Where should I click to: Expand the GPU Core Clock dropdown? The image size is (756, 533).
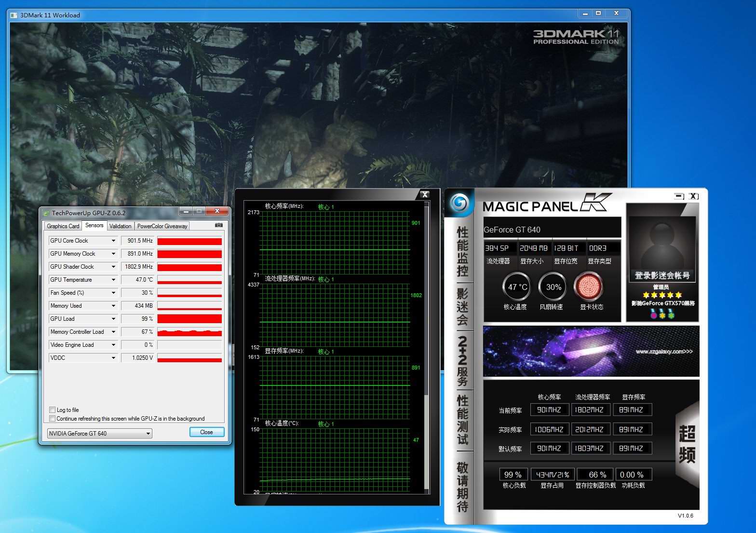(113, 241)
